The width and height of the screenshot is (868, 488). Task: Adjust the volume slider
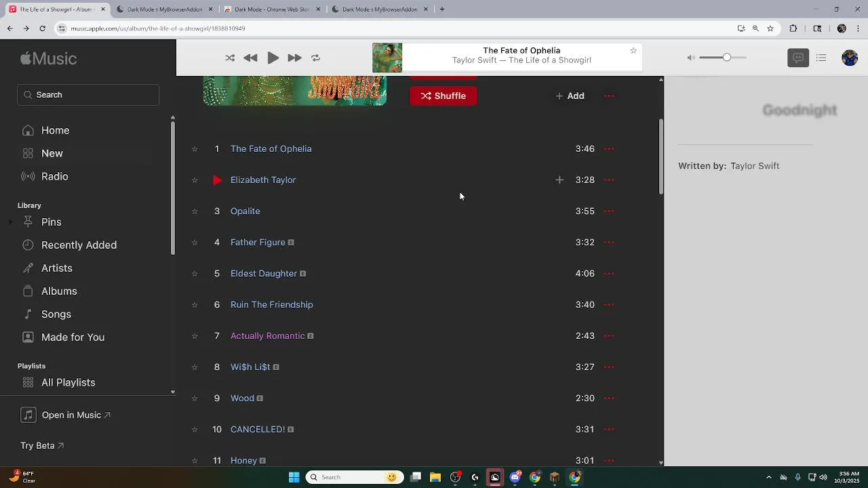pos(723,58)
